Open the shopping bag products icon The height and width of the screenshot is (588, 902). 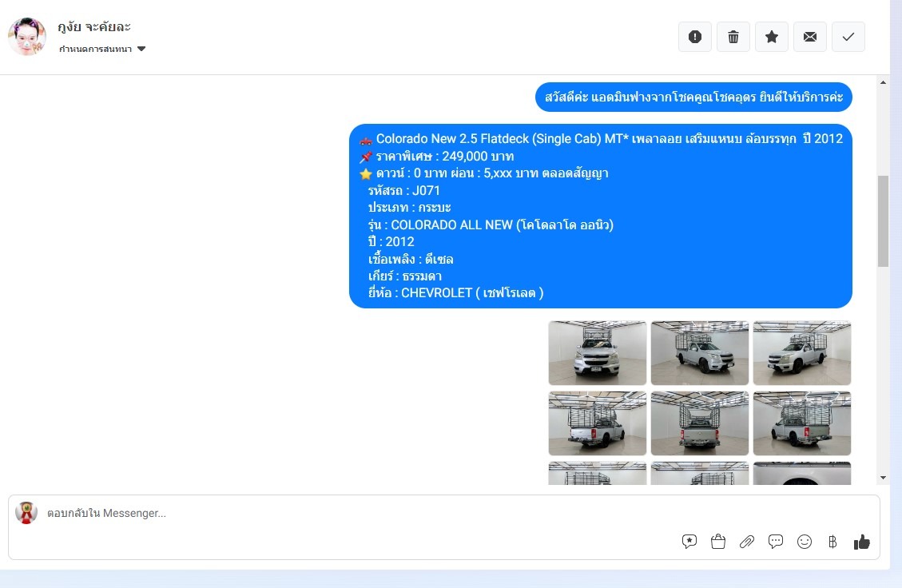pyautogui.click(x=718, y=542)
